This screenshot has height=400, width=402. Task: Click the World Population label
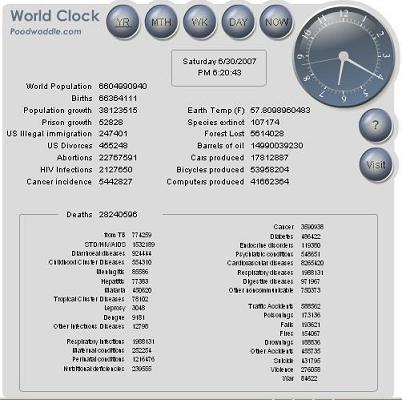(59, 86)
